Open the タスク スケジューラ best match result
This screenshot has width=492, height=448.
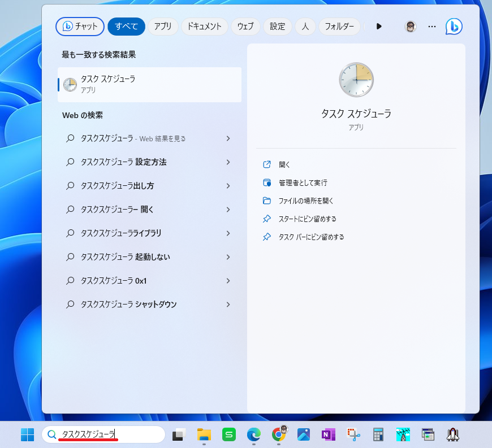tap(149, 85)
